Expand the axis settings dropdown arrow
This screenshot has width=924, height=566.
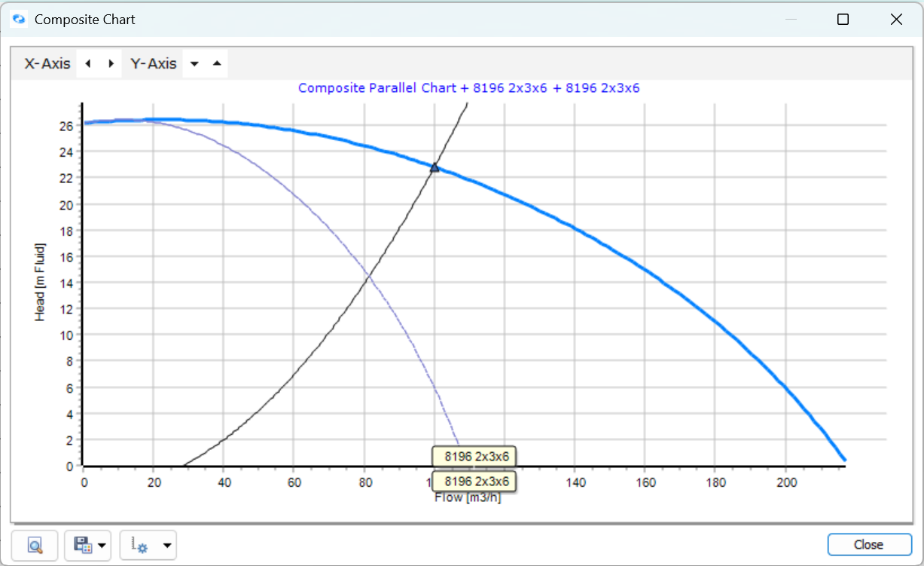[166, 545]
